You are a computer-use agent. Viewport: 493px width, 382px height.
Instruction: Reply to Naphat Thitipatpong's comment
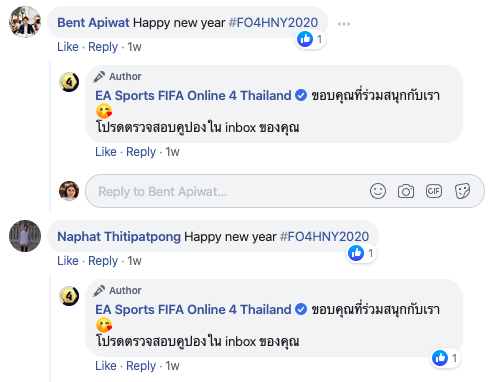click(103, 261)
